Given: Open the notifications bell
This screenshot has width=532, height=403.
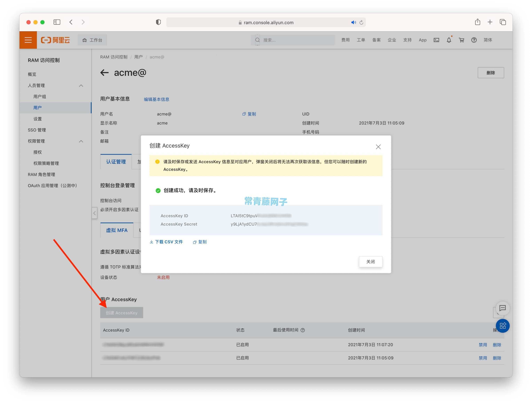Looking at the screenshot, I should coord(449,40).
